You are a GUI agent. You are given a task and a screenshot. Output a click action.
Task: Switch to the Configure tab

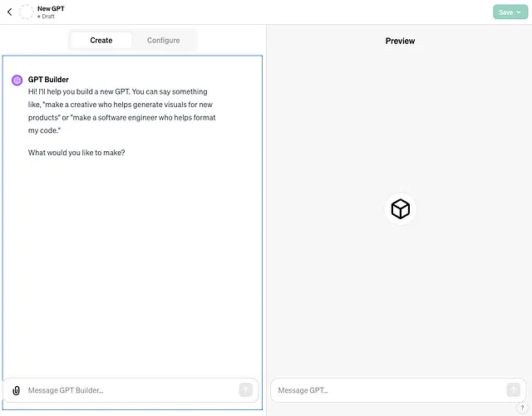click(x=163, y=41)
